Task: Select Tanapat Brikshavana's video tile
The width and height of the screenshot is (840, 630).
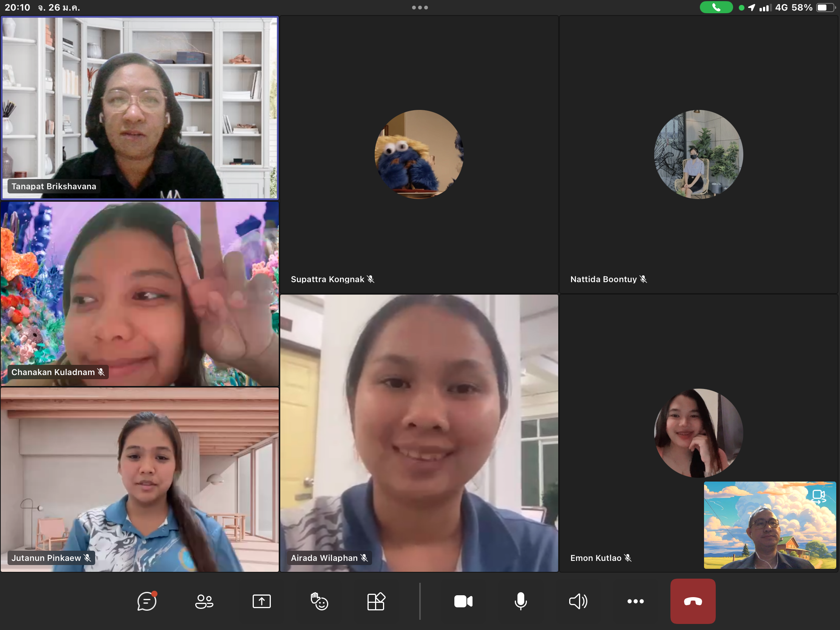Action: (x=139, y=108)
